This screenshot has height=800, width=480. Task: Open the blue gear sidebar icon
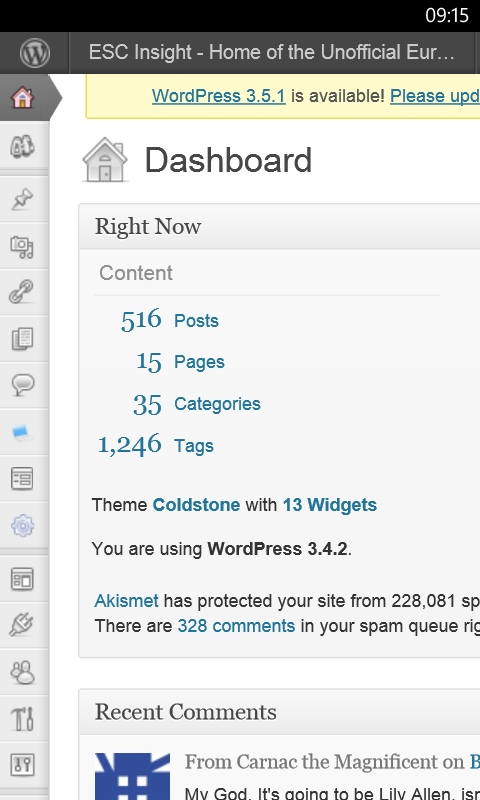click(x=23, y=526)
